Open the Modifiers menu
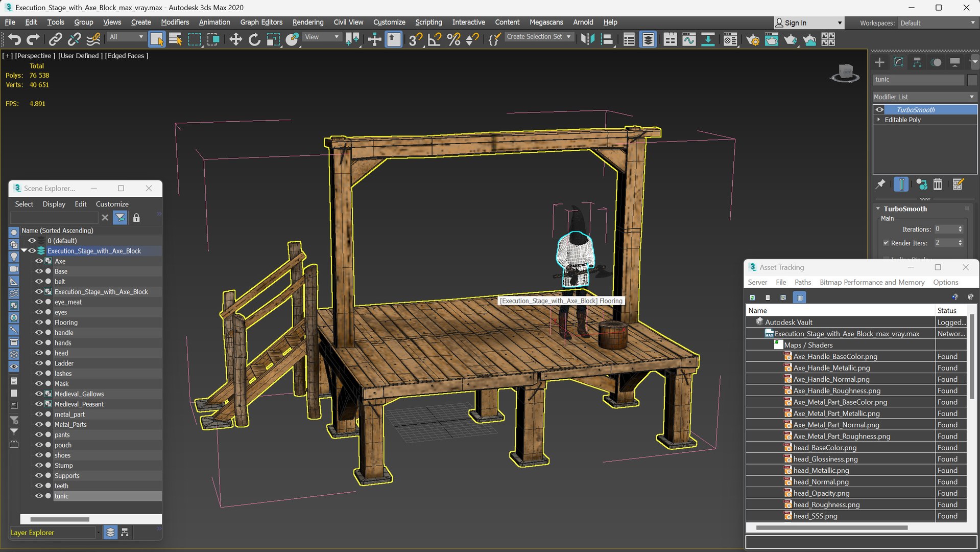The width and height of the screenshot is (980, 552). pyautogui.click(x=175, y=22)
